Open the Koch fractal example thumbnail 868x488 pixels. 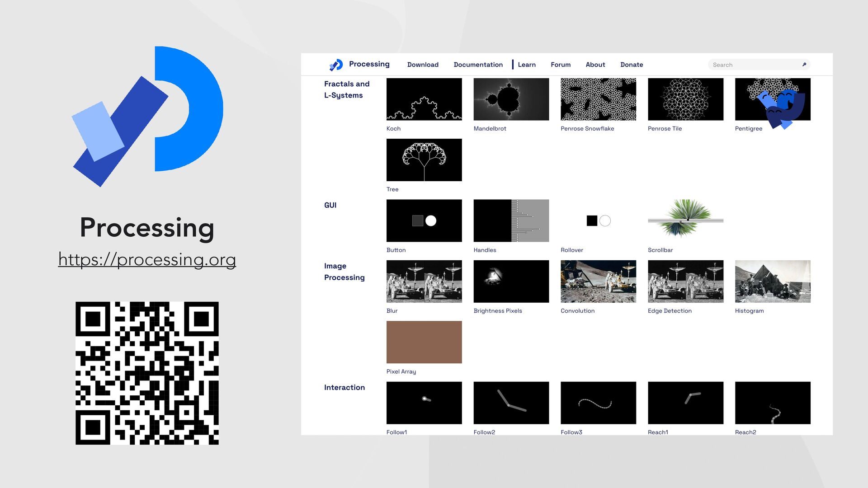tap(424, 99)
